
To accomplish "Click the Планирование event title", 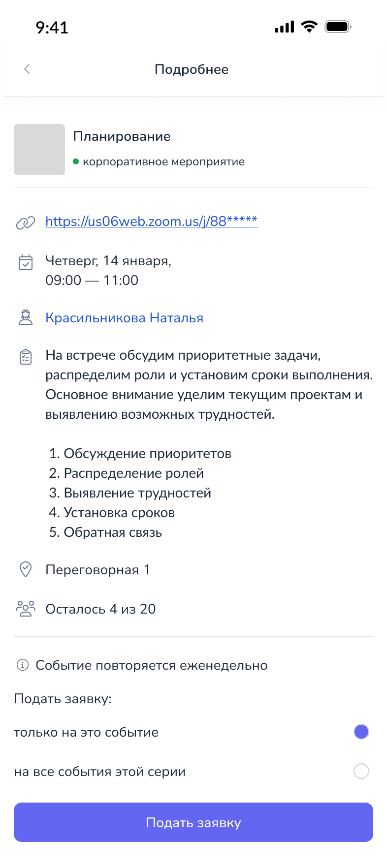I will (x=122, y=136).
